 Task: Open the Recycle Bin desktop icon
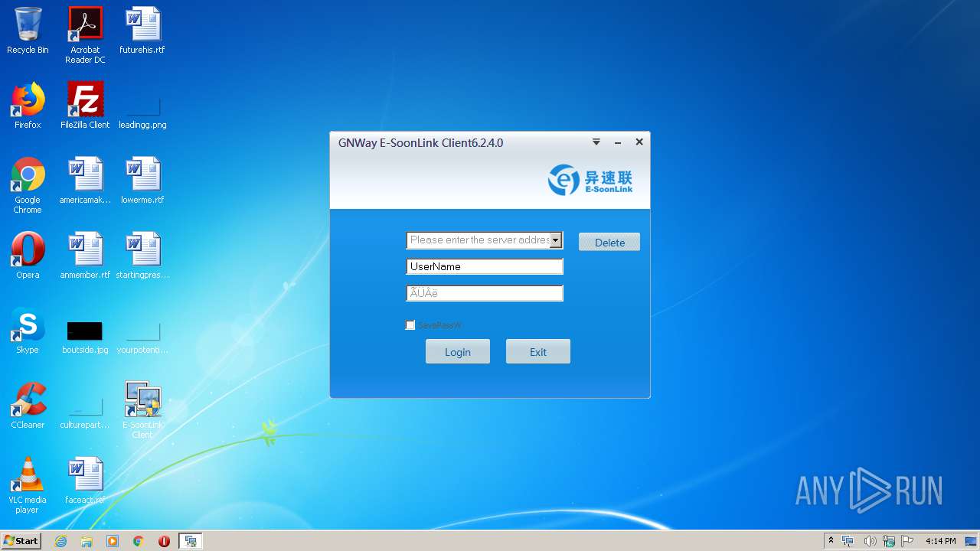[28, 31]
